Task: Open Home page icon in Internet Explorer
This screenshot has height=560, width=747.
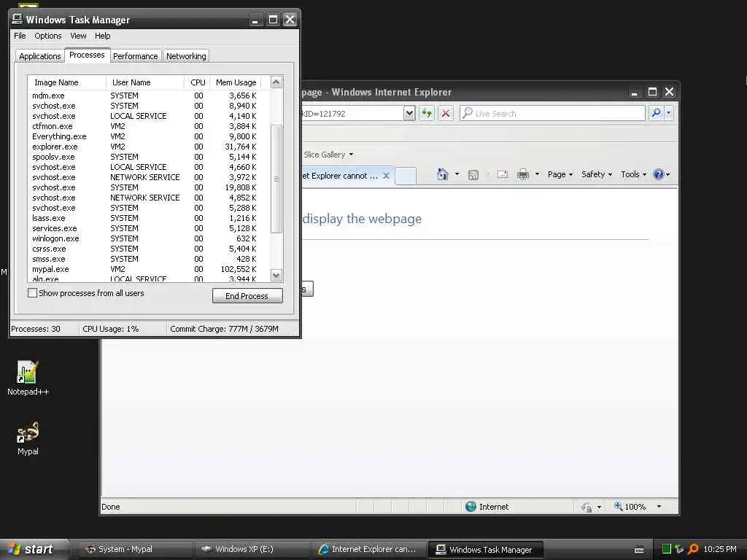Action: (x=443, y=175)
